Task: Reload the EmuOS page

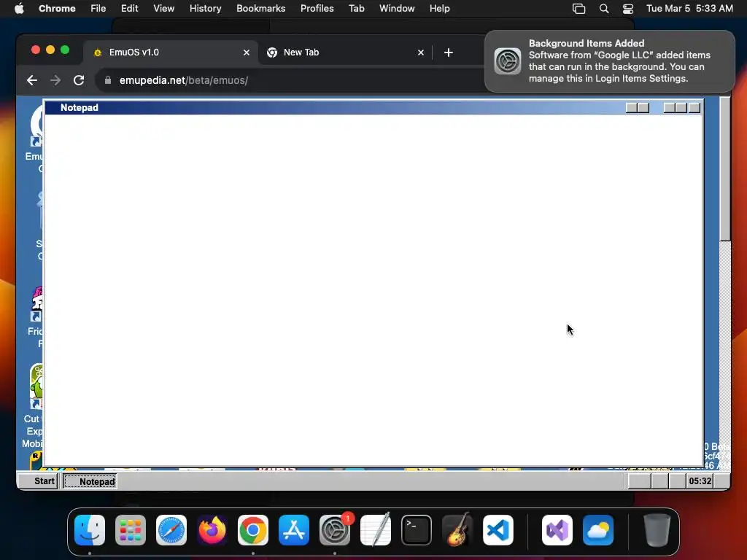Action: [79, 80]
